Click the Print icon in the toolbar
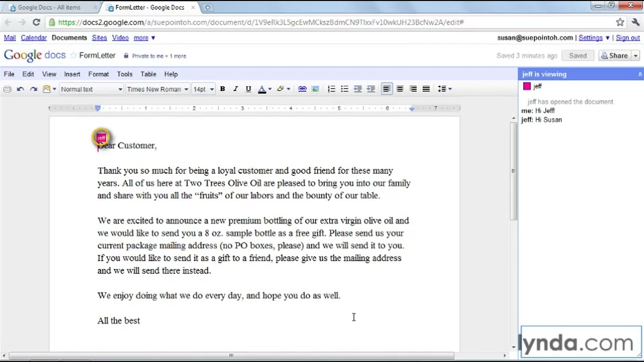The width and height of the screenshot is (644, 362). [x=7, y=89]
